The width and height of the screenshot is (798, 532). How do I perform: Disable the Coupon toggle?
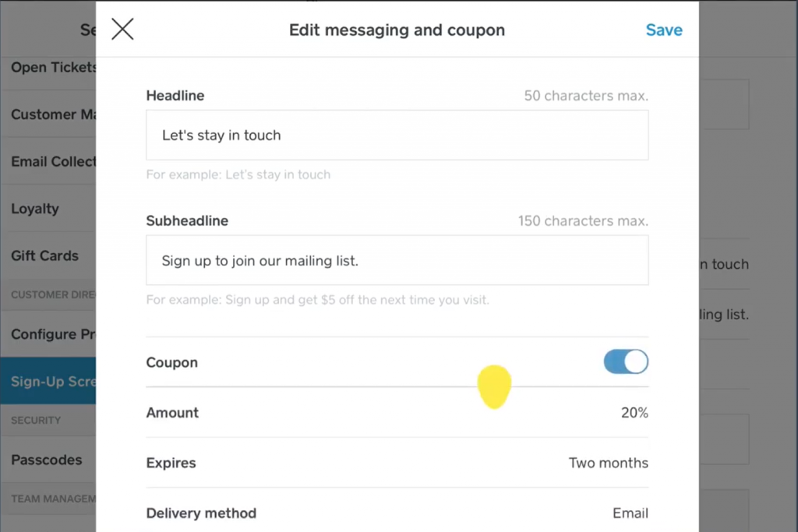(626, 361)
